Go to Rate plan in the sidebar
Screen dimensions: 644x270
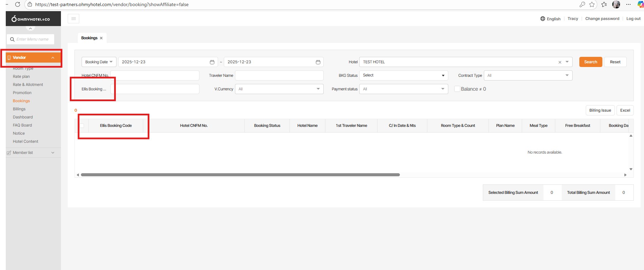(21, 76)
